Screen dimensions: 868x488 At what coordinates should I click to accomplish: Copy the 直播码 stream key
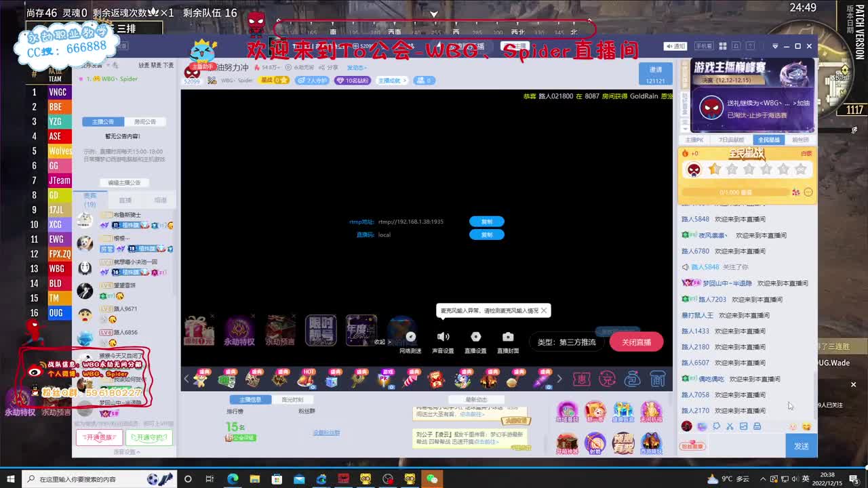pos(487,235)
